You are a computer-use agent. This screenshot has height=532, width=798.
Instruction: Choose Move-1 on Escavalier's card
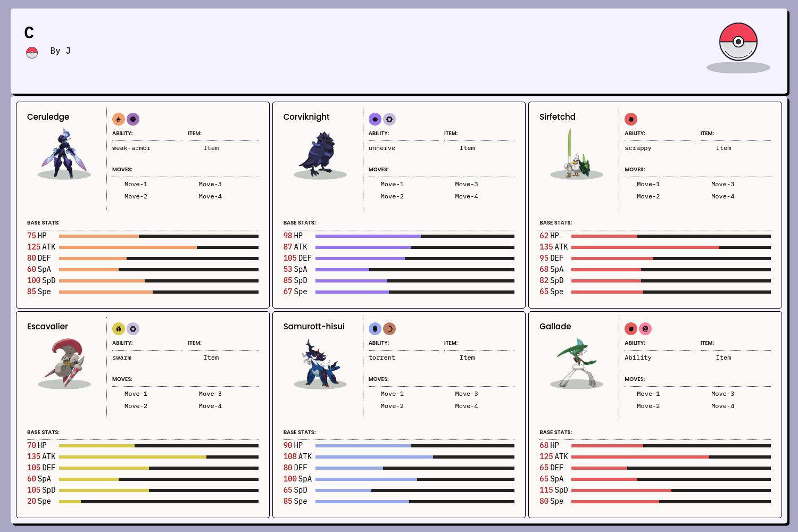[x=136, y=394]
